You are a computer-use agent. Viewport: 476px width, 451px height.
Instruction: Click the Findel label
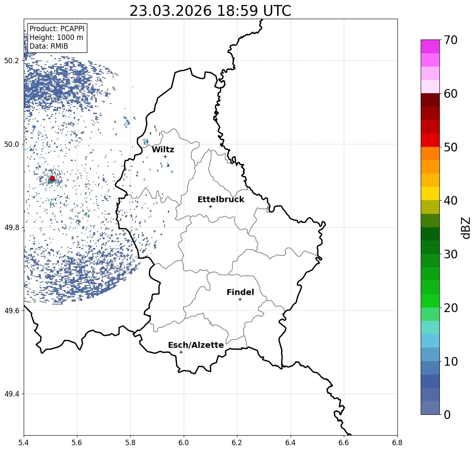coord(240,292)
